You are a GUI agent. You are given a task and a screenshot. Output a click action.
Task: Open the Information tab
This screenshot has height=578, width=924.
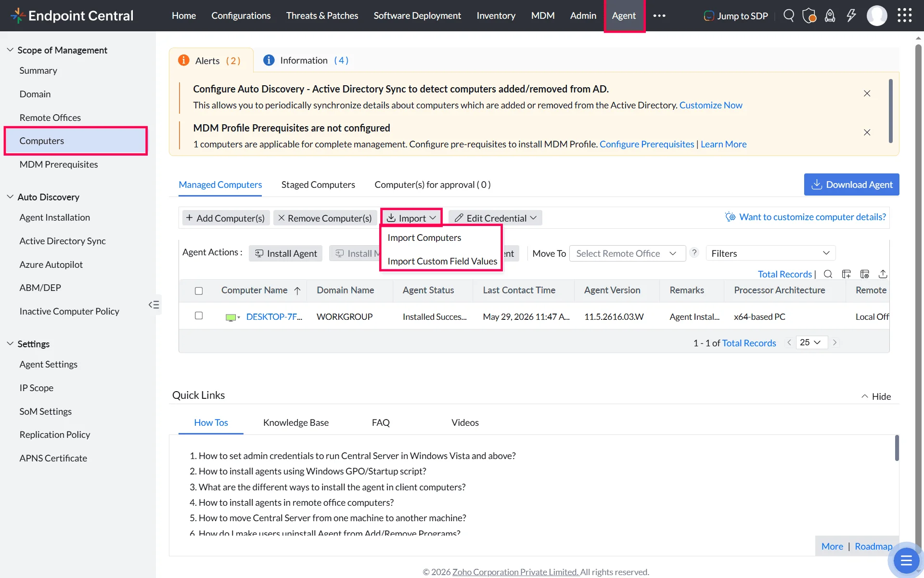[306, 60]
